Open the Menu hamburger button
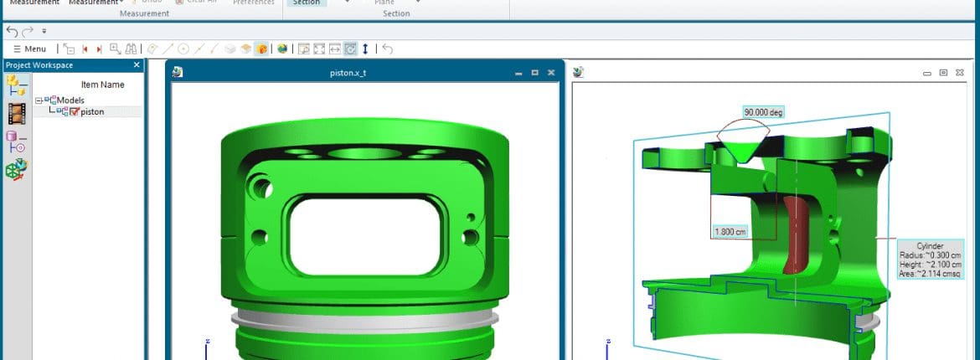The width and height of the screenshot is (980, 360). tap(30, 49)
